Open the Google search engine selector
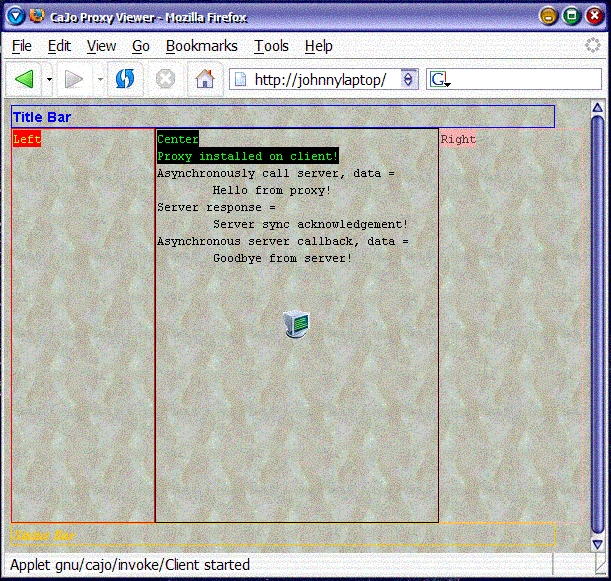 pos(440,79)
